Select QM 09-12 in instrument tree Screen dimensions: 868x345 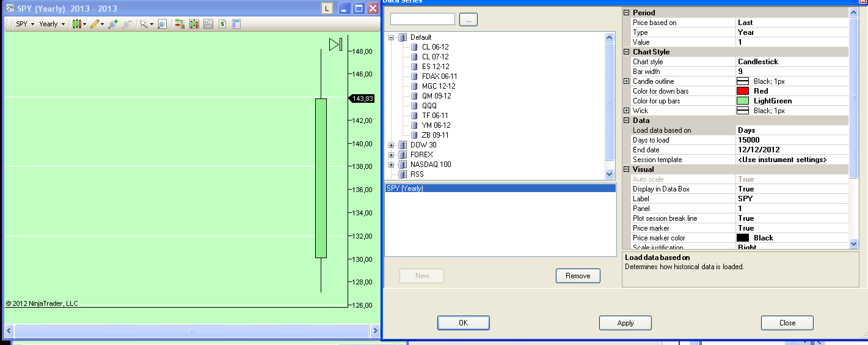tap(436, 96)
